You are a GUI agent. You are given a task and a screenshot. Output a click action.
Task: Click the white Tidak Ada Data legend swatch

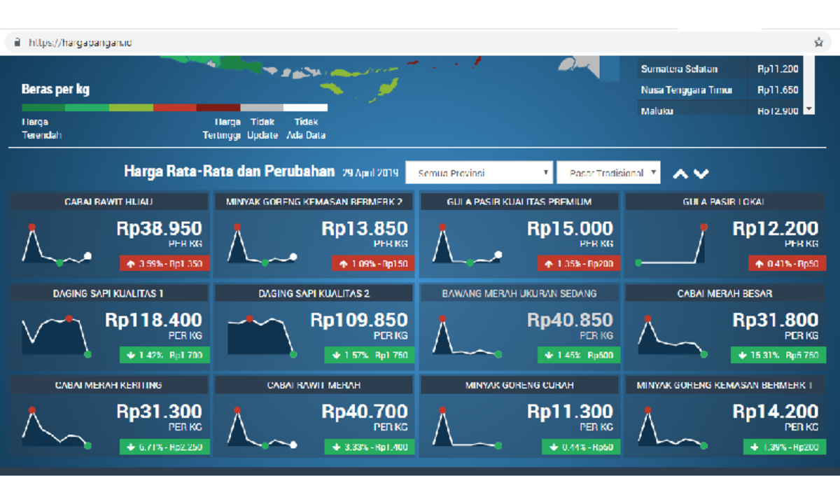[x=305, y=108]
